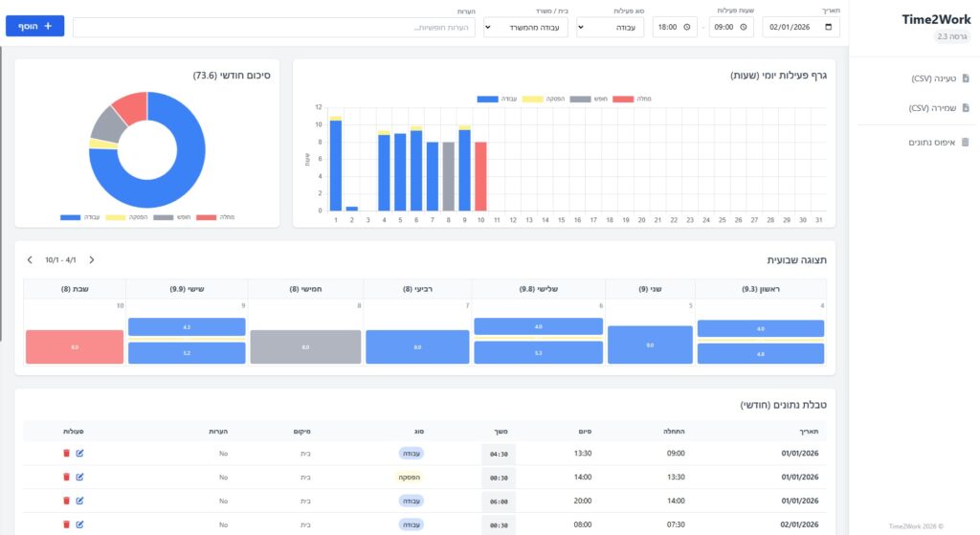Open the home/office dropdown showing עבודה מהמשרד
The image size is (980, 535).
tap(525, 27)
